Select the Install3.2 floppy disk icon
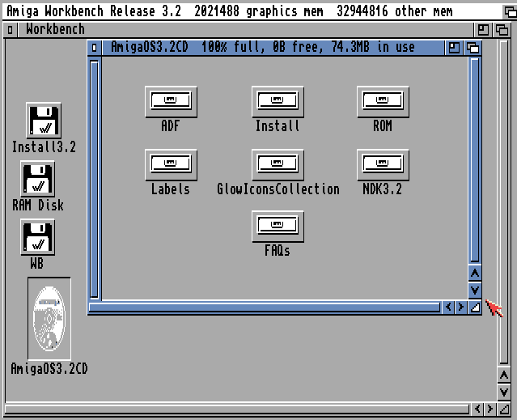Viewport: 517px width, 420px height. click(x=44, y=121)
